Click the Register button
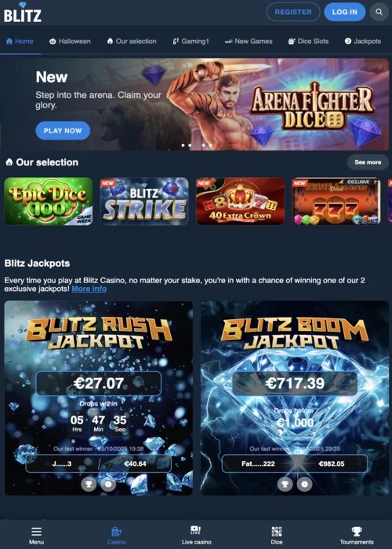 point(293,12)
